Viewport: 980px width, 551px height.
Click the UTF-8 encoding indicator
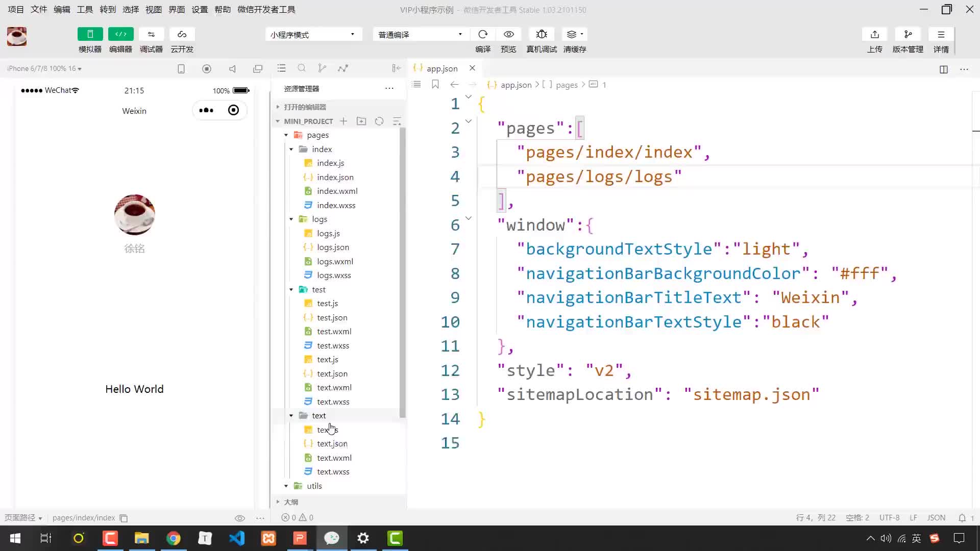point(889,518)
